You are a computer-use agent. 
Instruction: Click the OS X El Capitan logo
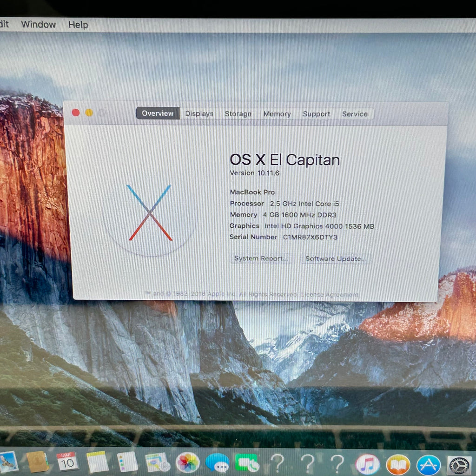[x=150, y=213]
